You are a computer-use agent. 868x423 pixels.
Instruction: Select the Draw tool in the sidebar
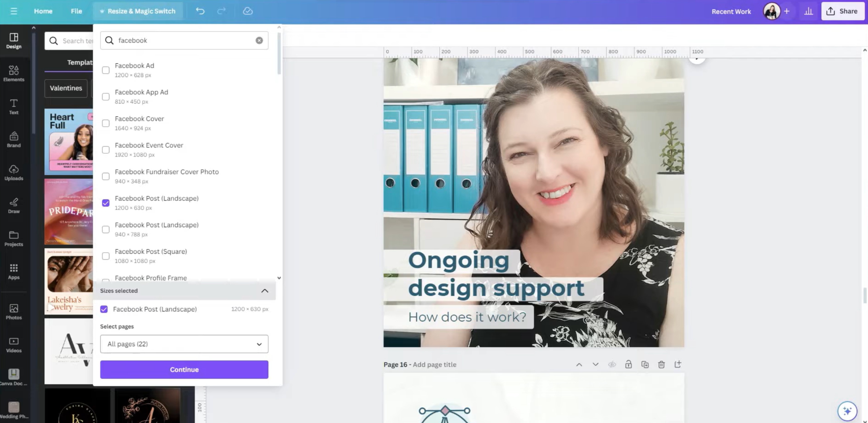(x=14, y=205)
